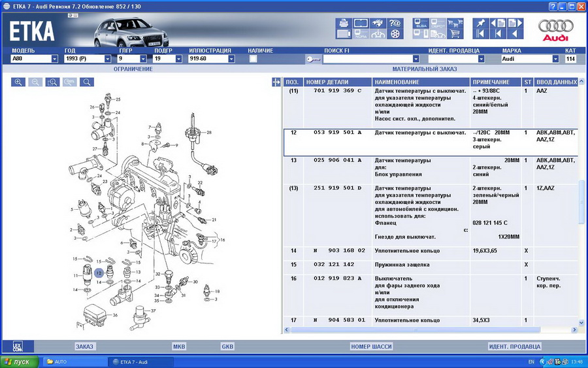
Task: Click the МАТЕРИАЛЬНЫЙ ЗАКАЗ tab label
Action: [424, 69]
